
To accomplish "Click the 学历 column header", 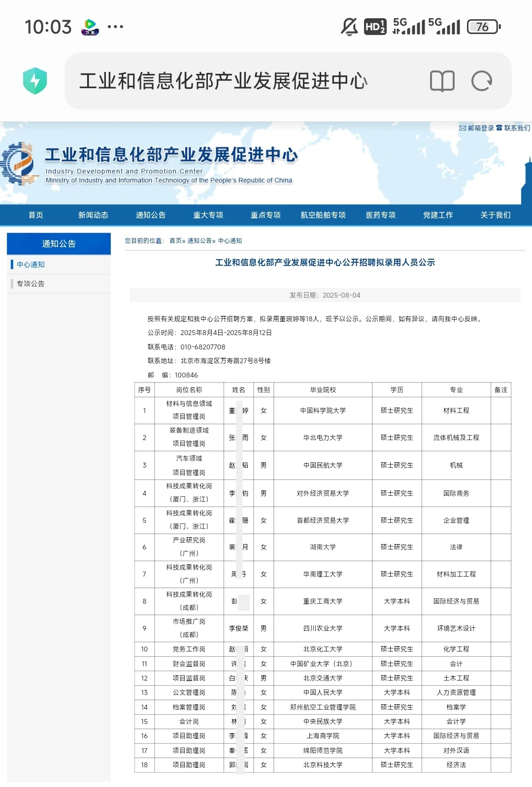I will tap(397, 390).
